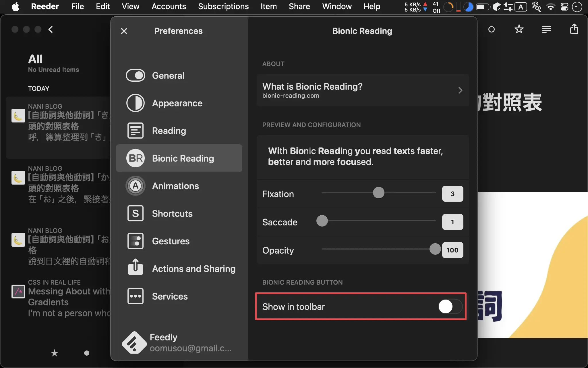Show unread items dot filter
This screenshot has height=368, width=588.
click(x=87, y=353)
